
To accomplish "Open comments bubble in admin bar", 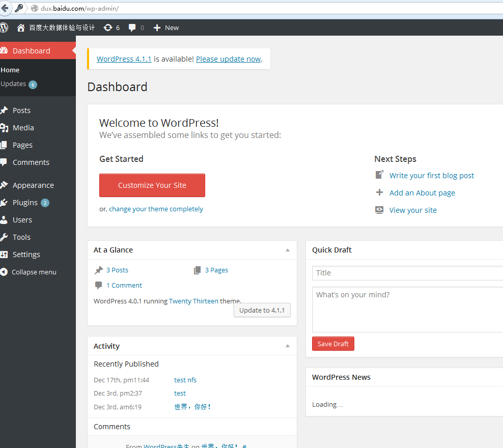I will click(132, 28).
